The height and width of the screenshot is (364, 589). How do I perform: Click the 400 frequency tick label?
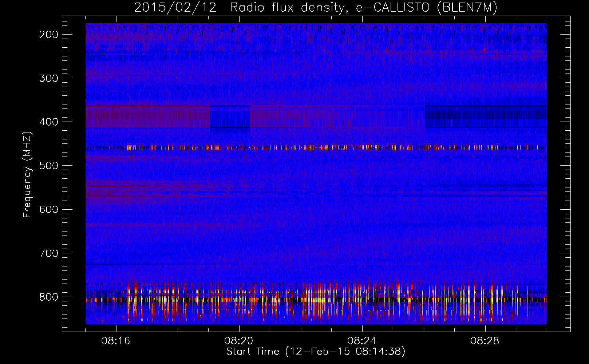(x=49, y=122)
